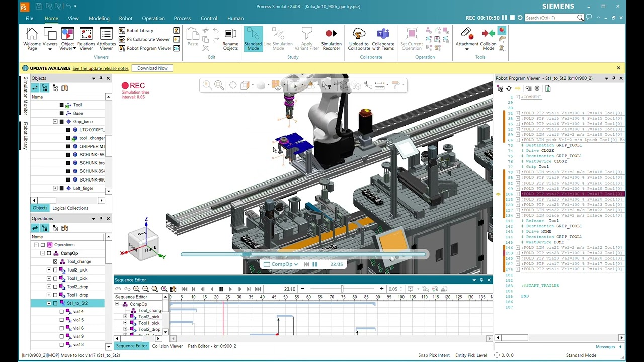The width and height of the screenshot is (644, 362).
Task: Jump simulation to end in Sequence Editor
Action: click(x=258, y=289)
